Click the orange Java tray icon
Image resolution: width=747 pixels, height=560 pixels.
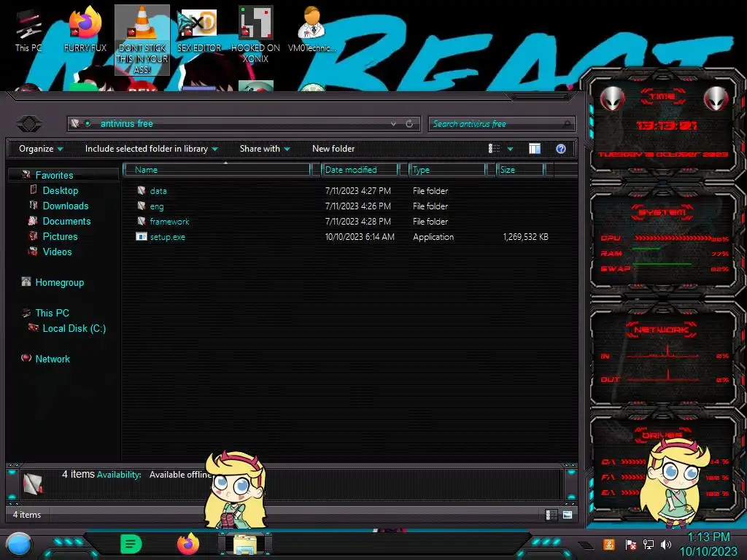609,544
